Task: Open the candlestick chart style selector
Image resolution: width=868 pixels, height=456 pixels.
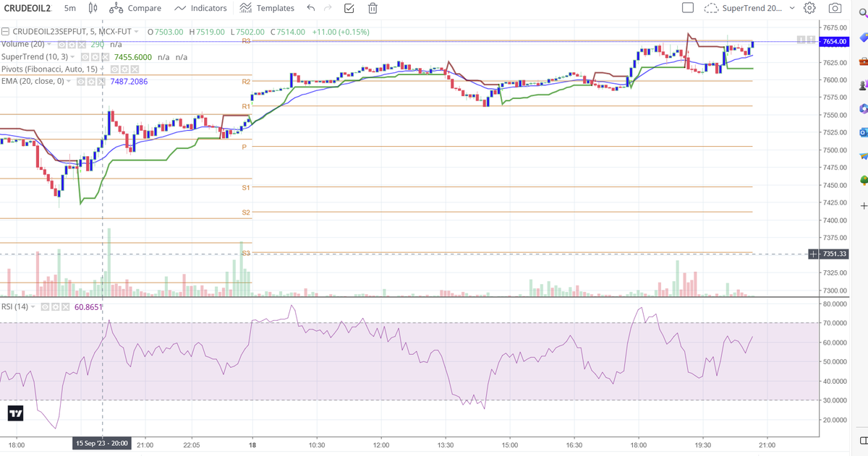Action: (x=93, y=8)
